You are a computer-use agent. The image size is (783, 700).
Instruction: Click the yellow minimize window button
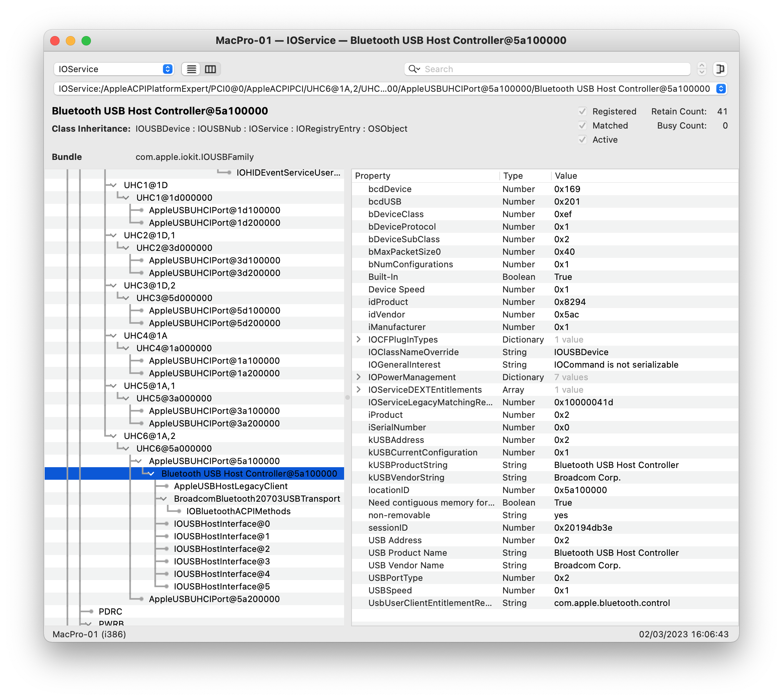71,41
